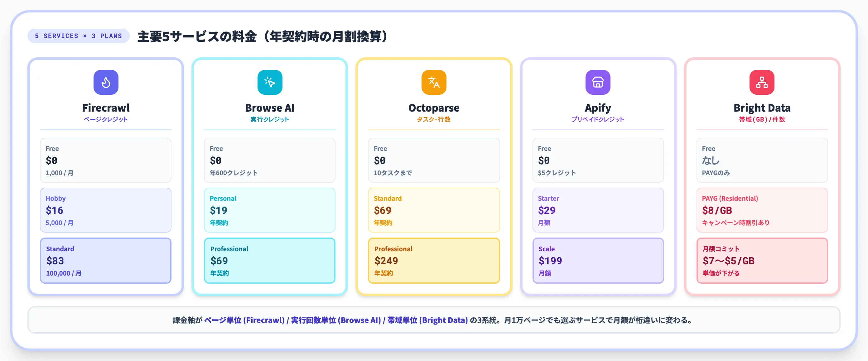The width and height of the screenshot is (868, 361).
Task: Select the Firecrawl Hobby $16 plan card
Action: tap(106, 210)
